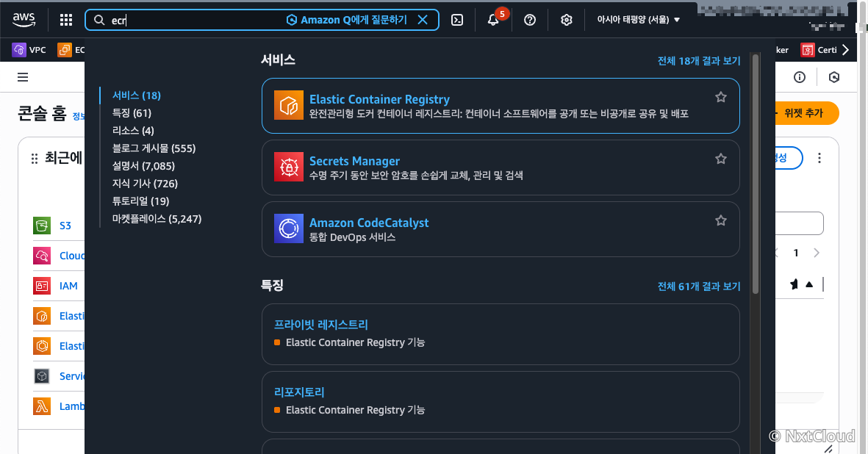Open the Service Catalog recent icon
868x454 pixels.
42,376
